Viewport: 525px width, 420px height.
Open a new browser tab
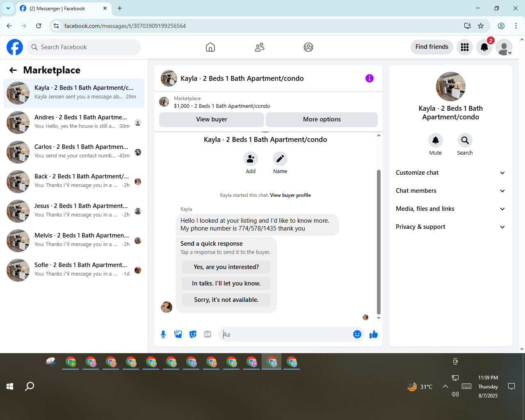(x=120, y=8)
